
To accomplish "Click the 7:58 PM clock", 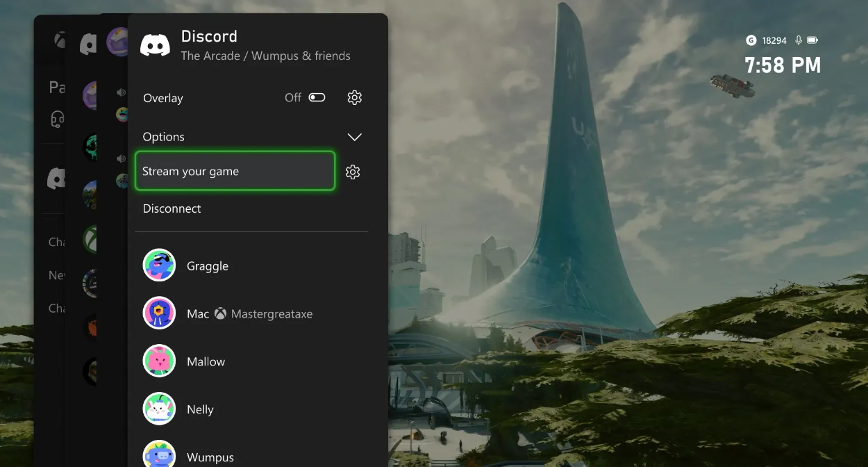I will pos(783,65).
